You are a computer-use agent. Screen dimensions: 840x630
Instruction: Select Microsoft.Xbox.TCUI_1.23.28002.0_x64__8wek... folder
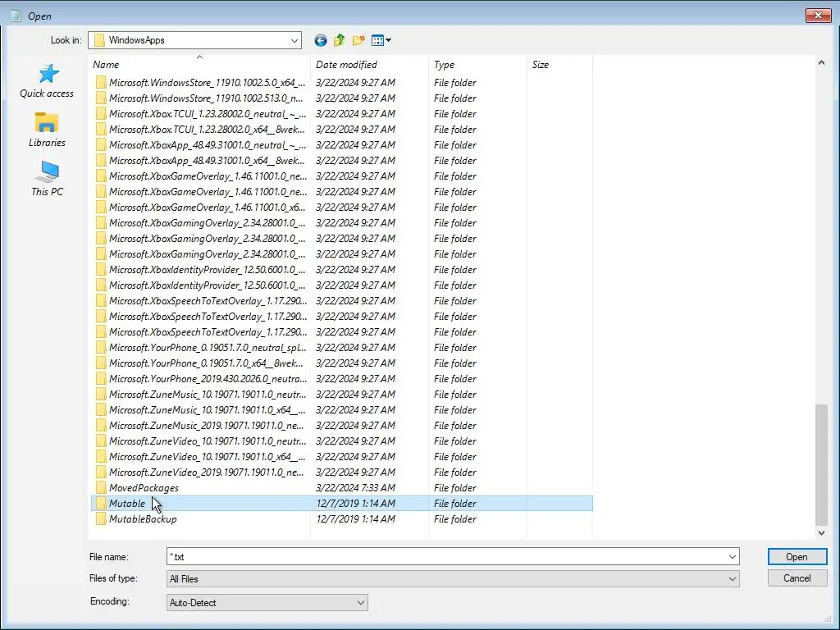pos(207,129)
